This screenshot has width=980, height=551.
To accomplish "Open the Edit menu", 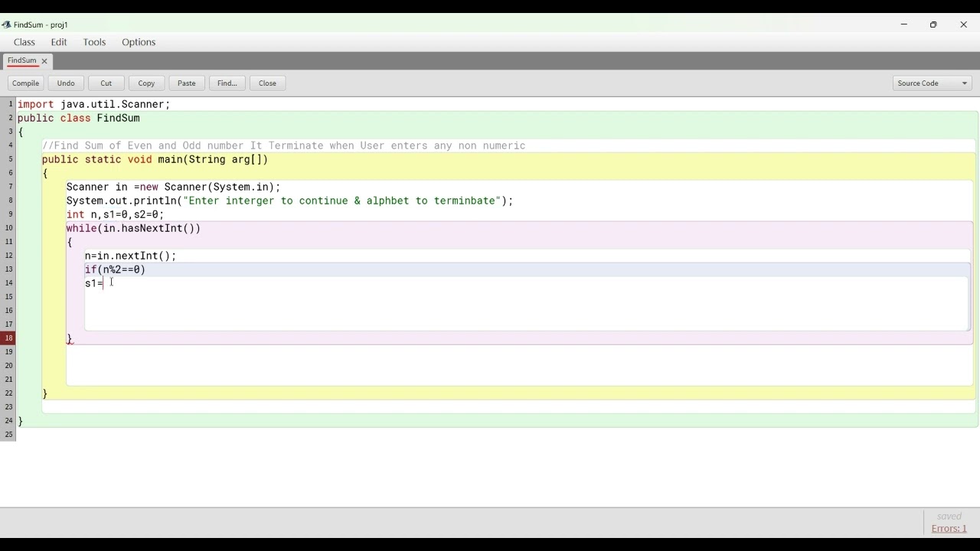I will click(59, 42).
